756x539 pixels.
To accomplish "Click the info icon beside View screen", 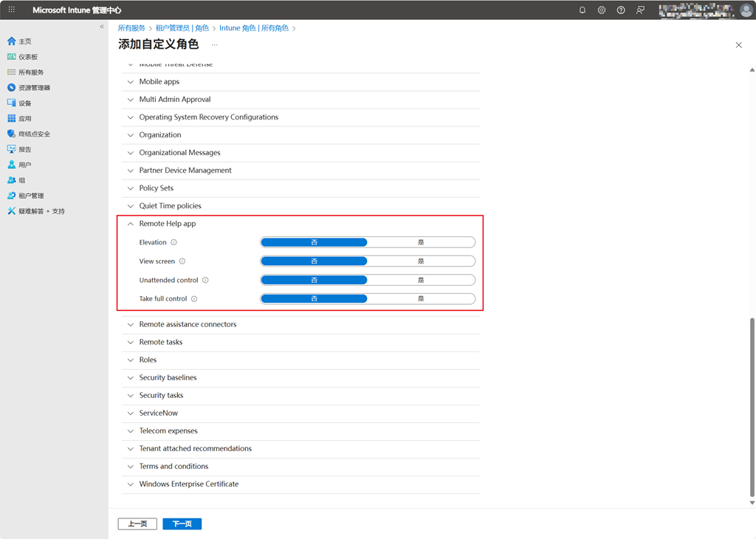I will click(182, 261).
